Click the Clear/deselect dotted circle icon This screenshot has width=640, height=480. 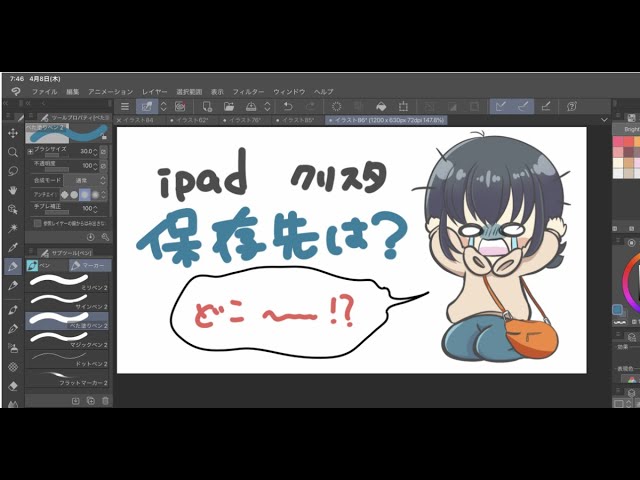coord(336,107)
